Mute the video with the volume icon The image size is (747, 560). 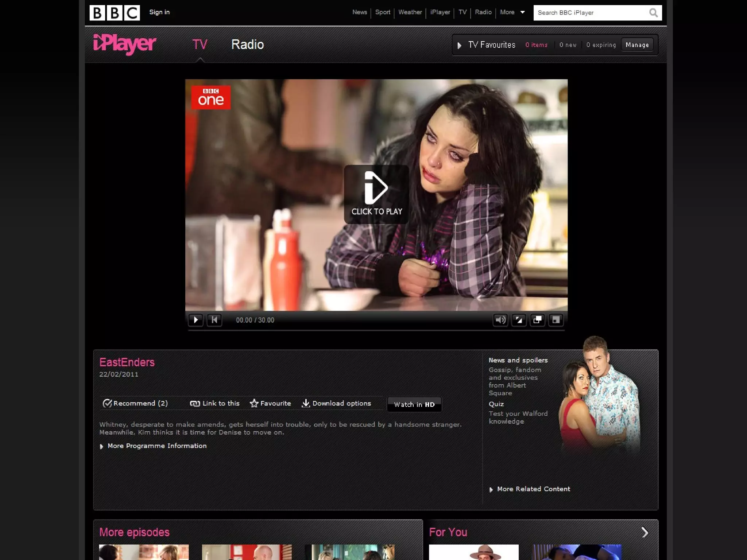pyautogui.click(x=500, y=320)
